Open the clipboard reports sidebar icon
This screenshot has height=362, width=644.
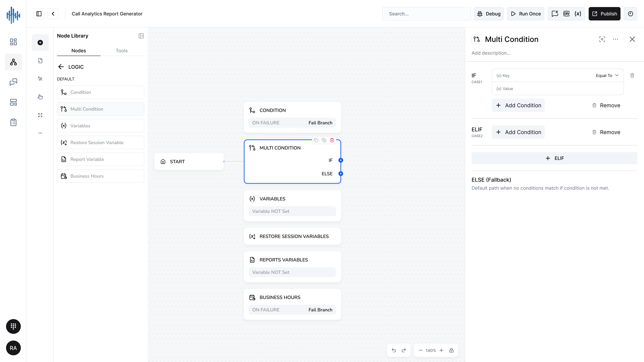(13, 122)
